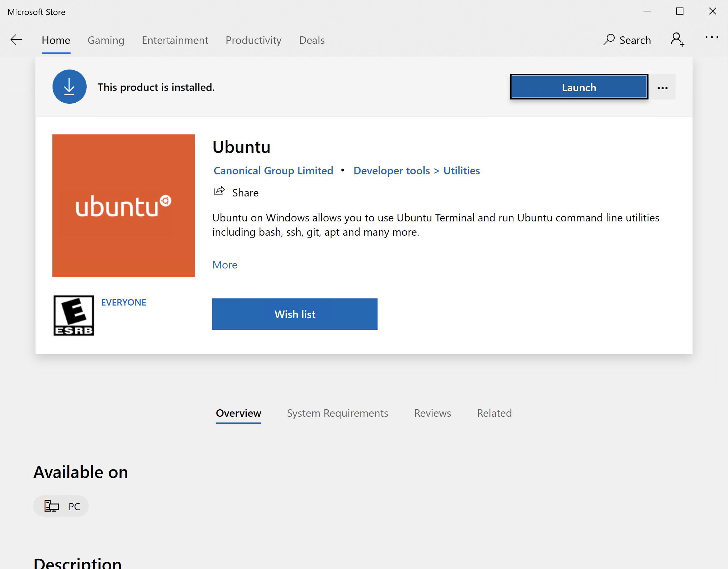Click the three-dot more options icon
This screenshot has height=569, width=728.
tap(663, 87)
